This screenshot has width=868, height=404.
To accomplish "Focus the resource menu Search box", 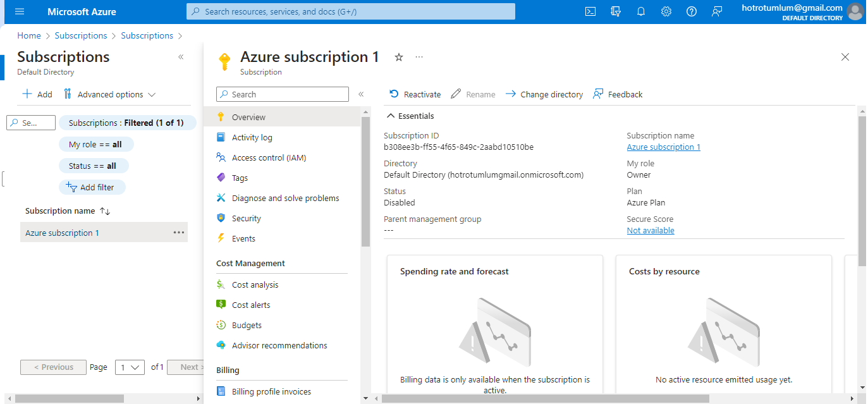I will pos(283,94).
